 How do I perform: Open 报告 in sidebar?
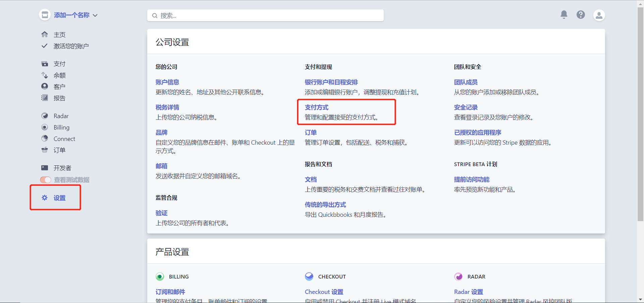tap(60, 98)
